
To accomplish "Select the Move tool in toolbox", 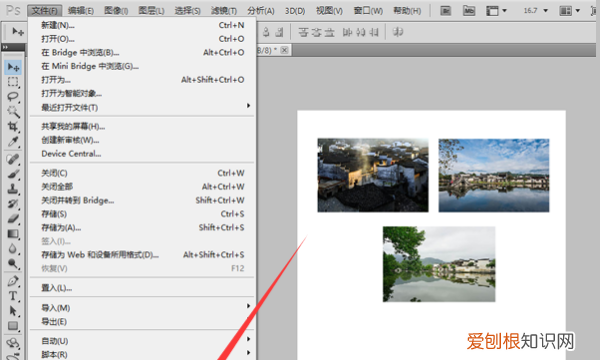I will 13,67.
